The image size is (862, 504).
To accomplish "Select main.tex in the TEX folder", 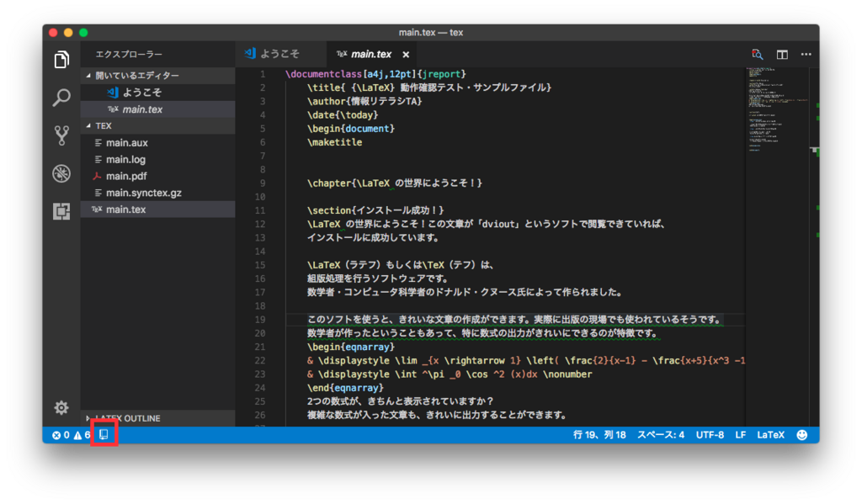I will (157, 210).
